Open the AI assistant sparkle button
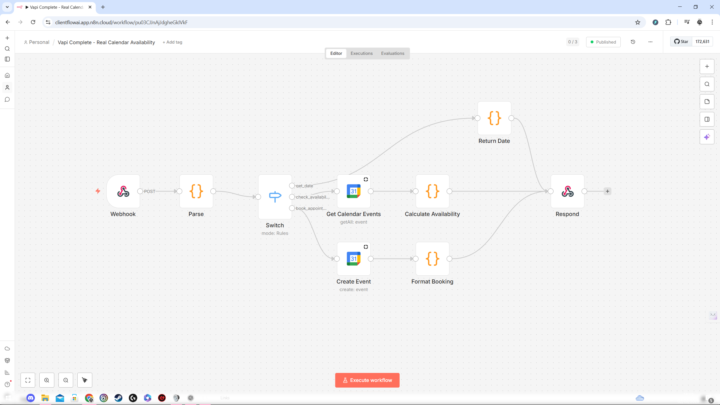 (707, 137)
